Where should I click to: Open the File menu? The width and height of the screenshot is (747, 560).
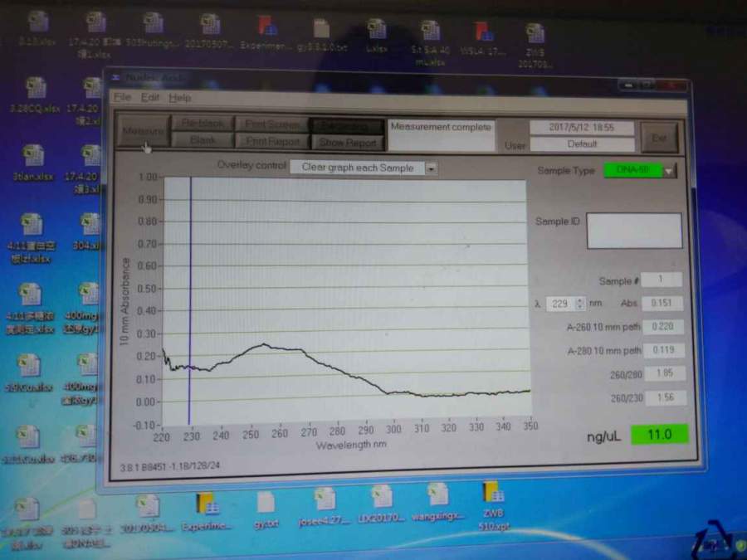click(122, 97)
